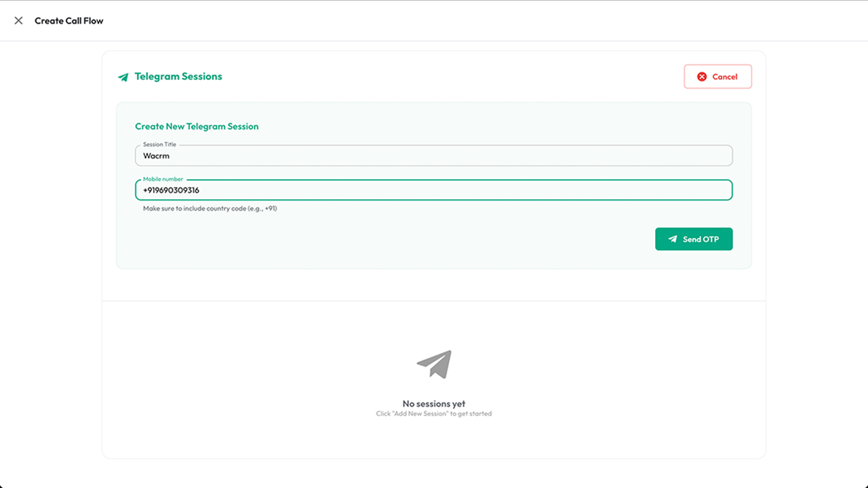Click 'Create New Telegram Session' heading
Viewport: 868px width, 488px height.
tap(197, 126)
